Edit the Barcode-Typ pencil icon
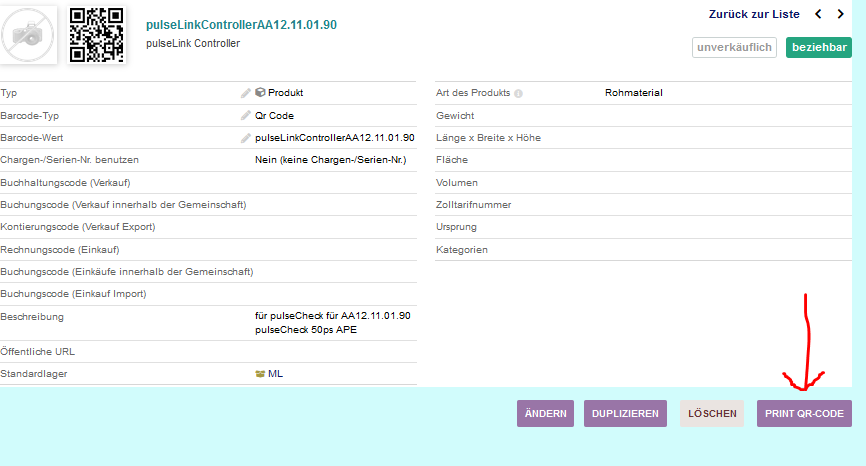Viewport: 866px width, 466px height. [x=246, y=115]
